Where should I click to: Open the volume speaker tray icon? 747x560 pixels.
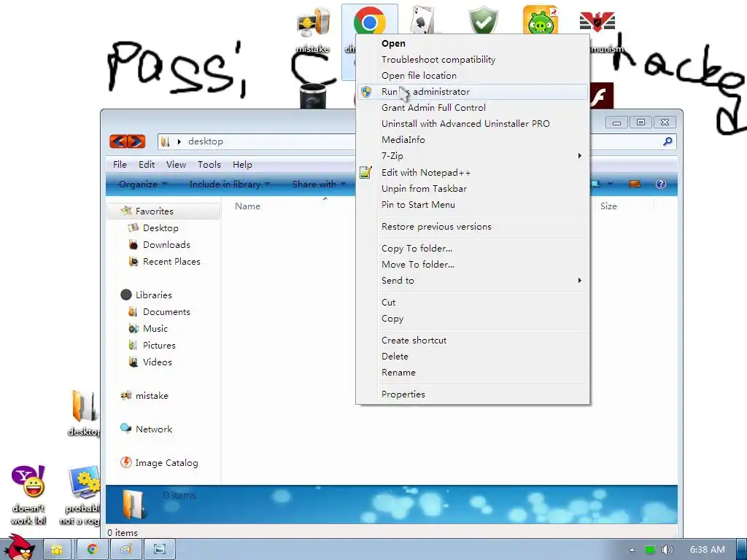pyautogui.click(x=667, y=550)
